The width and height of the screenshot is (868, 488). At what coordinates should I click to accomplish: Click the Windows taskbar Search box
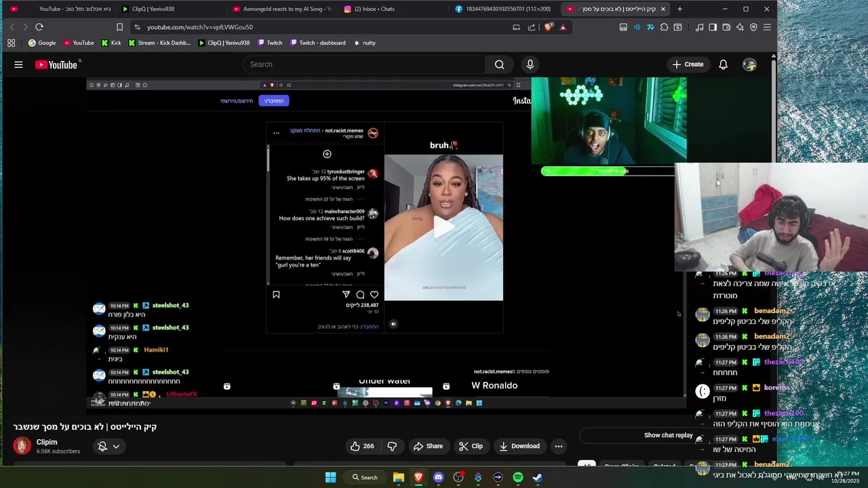[365, 477]
